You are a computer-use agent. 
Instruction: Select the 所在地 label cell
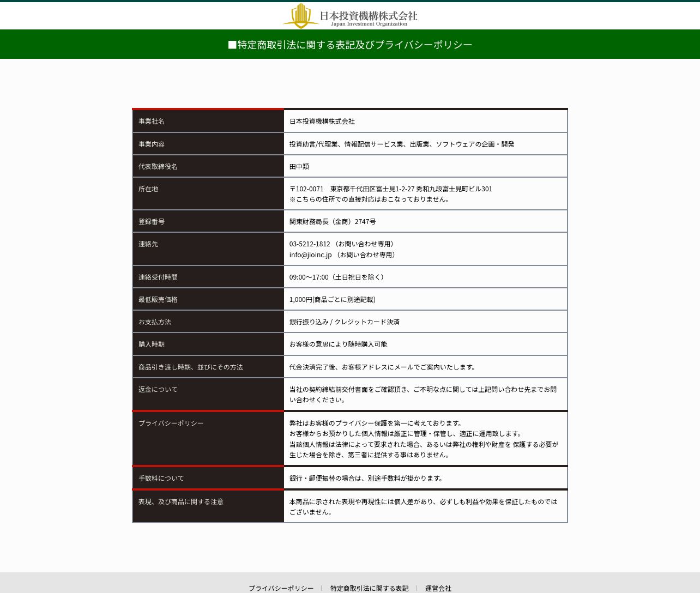pos(208,193)
